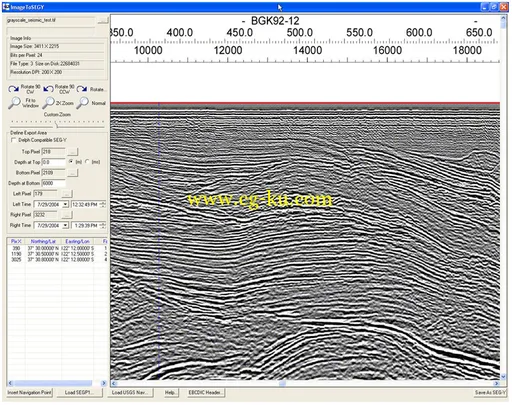The height and width of the screenshot is (405, 512).
Task: Click the Right Time clock spinner arrows
Action: [103, 226]
